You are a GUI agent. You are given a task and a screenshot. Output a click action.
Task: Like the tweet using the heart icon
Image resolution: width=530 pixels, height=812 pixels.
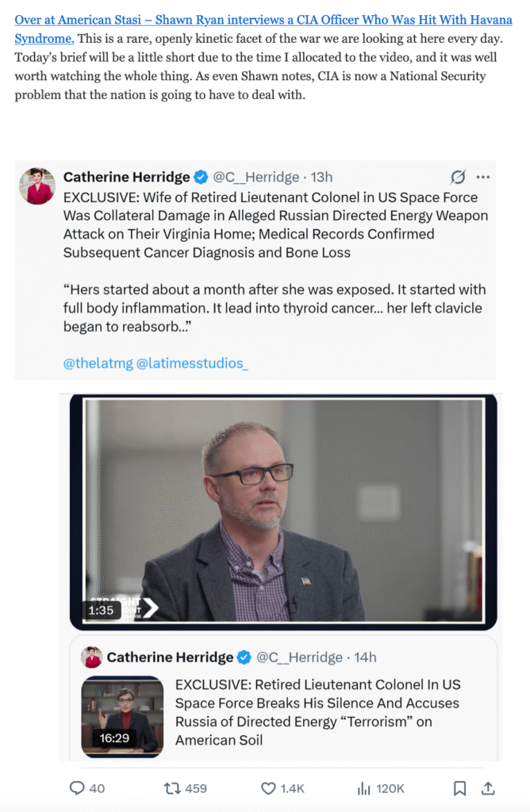click(x=268, y=787)
